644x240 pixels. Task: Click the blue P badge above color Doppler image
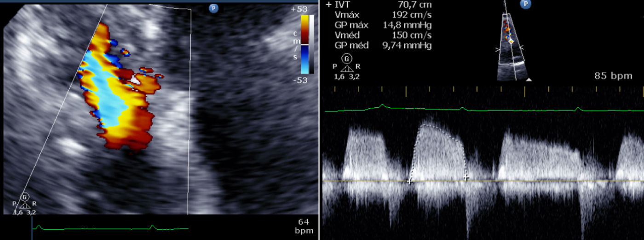[213, 8]
